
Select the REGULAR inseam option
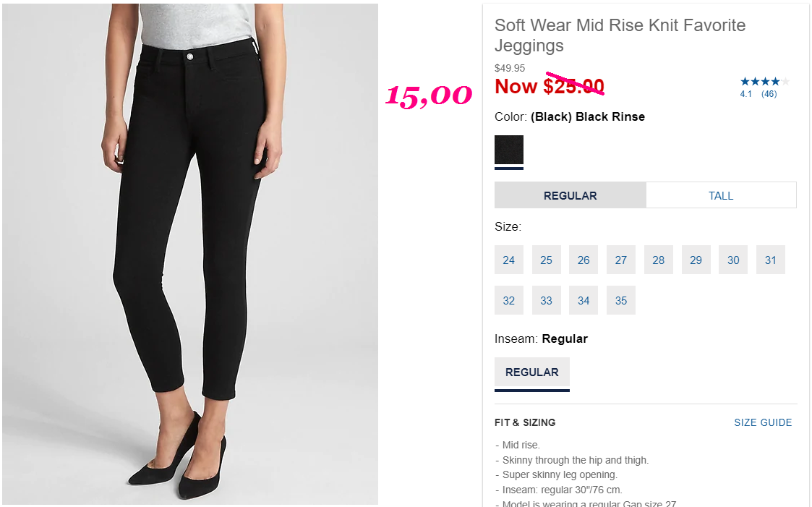coord(532,372)
